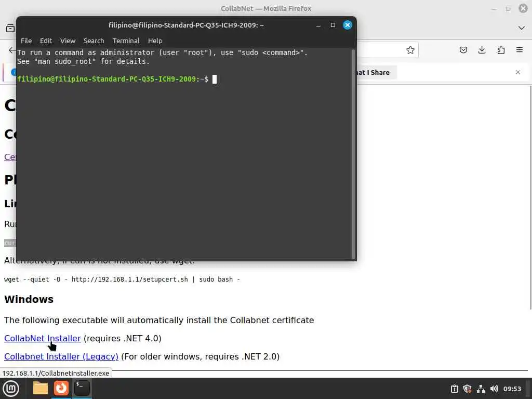Open the terminal View menu
This screenshot has height=399, width=532.
click(68, 41)
